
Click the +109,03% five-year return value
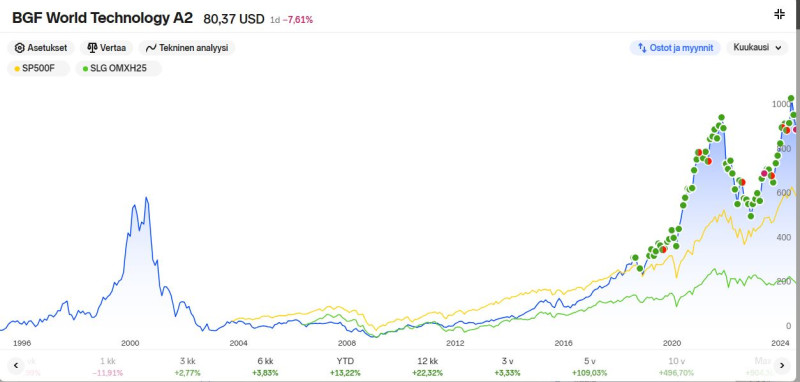(589, 373)
